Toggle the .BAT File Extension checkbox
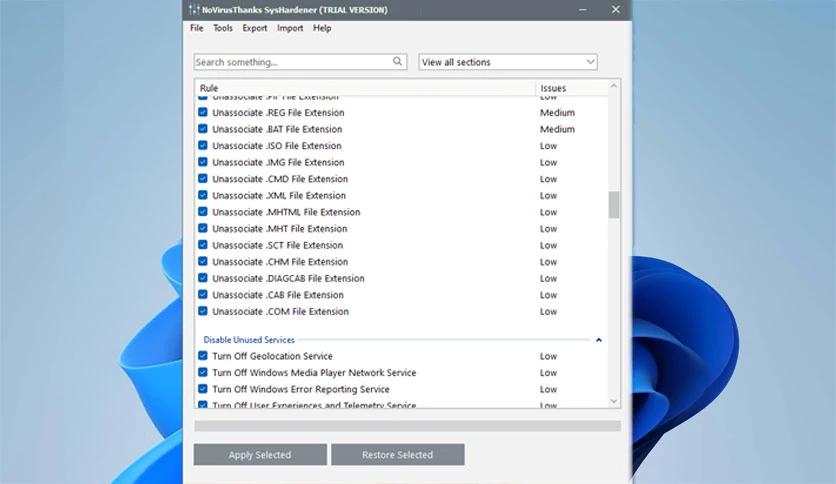Viewport: 836px width, 484px height. 203,129
